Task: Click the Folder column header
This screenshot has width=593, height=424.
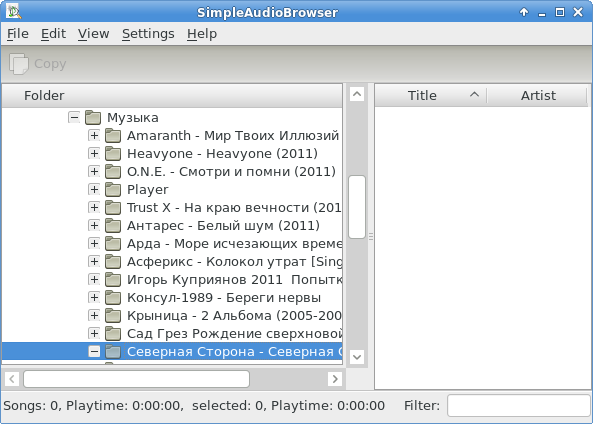Action: (172, 96)
